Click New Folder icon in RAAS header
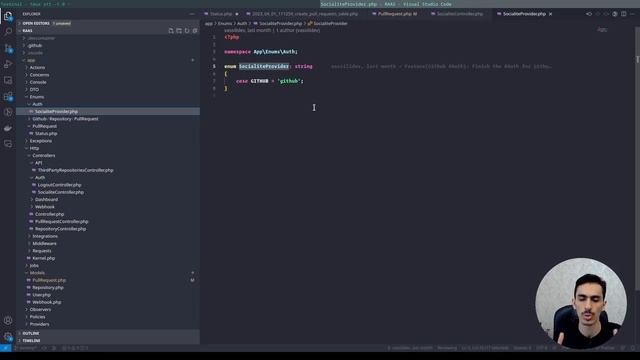Screen dimensions: 640x360 179,31
